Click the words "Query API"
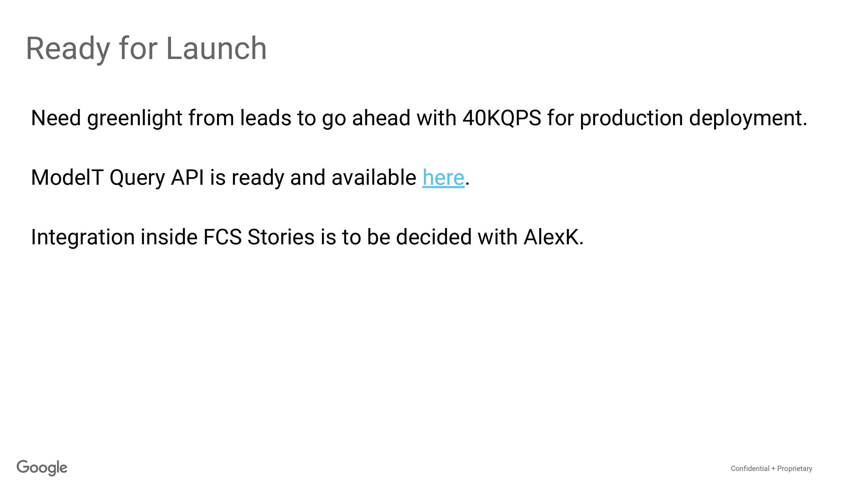The image size is (868, 488). tap(157, 178)
